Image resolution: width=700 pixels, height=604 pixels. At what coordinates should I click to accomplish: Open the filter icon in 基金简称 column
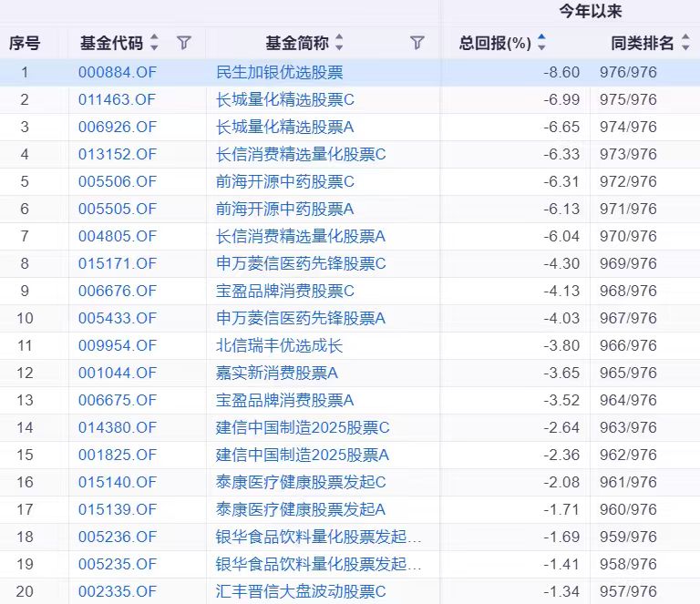point(417,43)
